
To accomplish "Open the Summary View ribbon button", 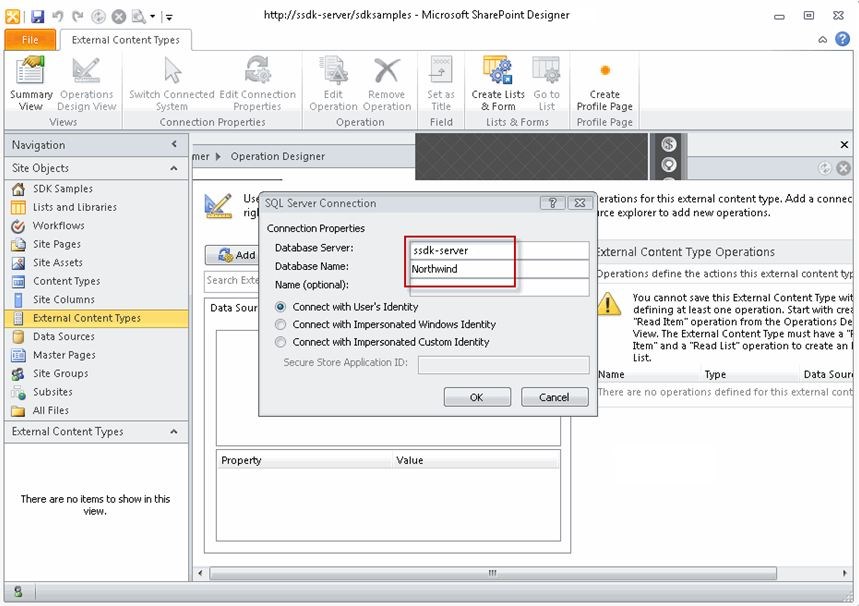I will click(x=31, y=84).
